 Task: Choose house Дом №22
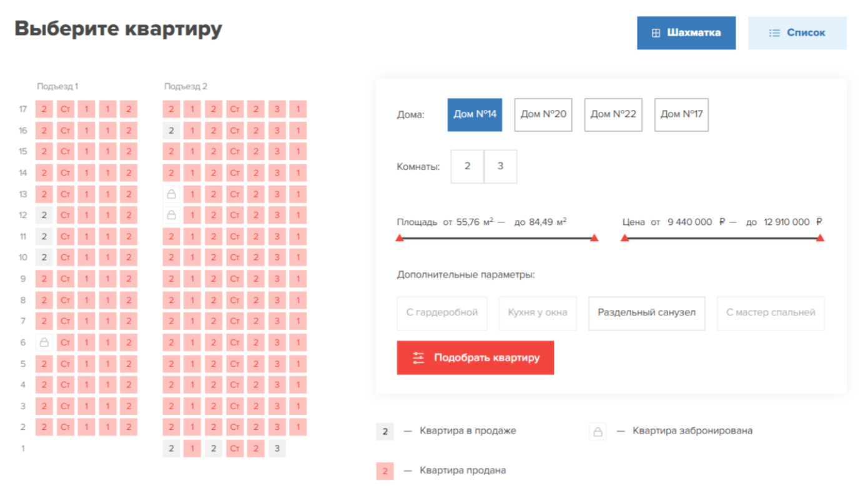[x=613, y=114]
